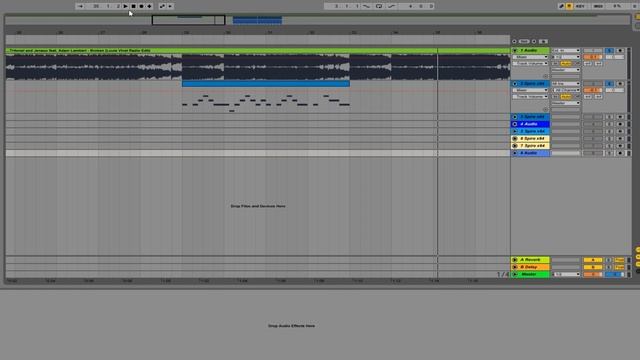Click Back to Arrangement button

pyautogui.click(x=170, y=6)
